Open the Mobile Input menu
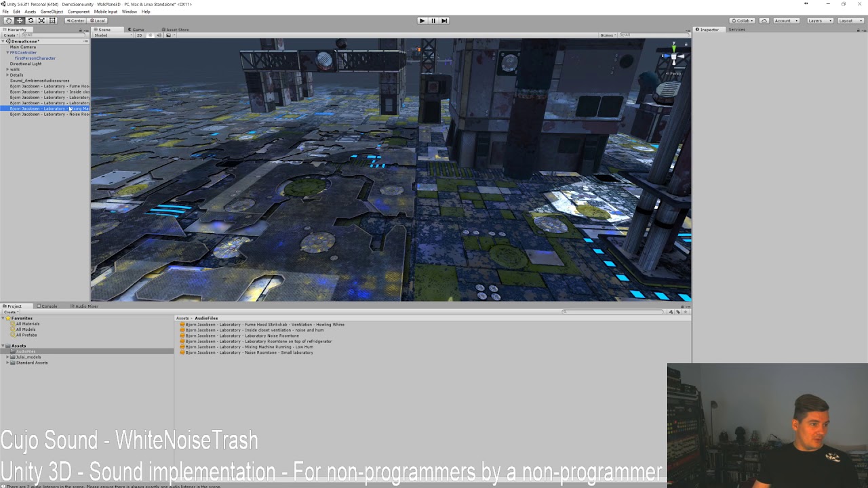This screenshot has height=488, width=868. click(x=106, y=12)
